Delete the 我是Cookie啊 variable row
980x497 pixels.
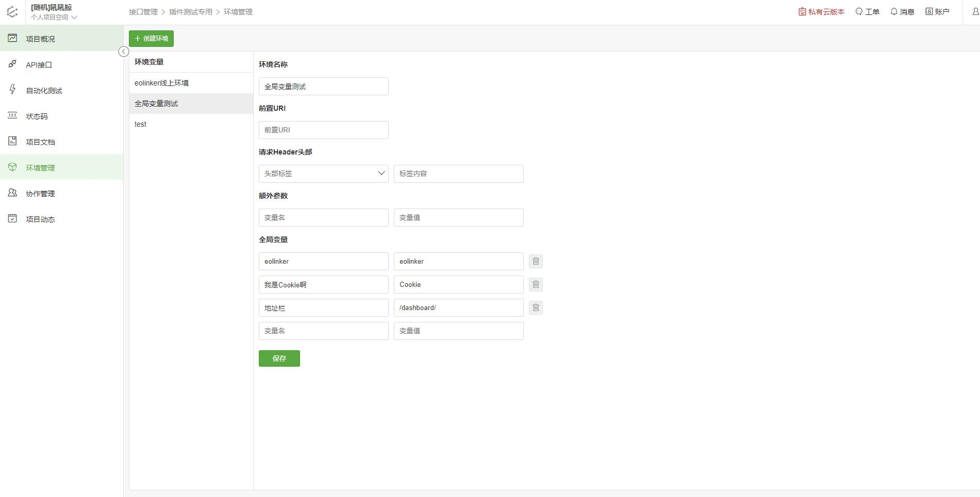tap(536, 284)
